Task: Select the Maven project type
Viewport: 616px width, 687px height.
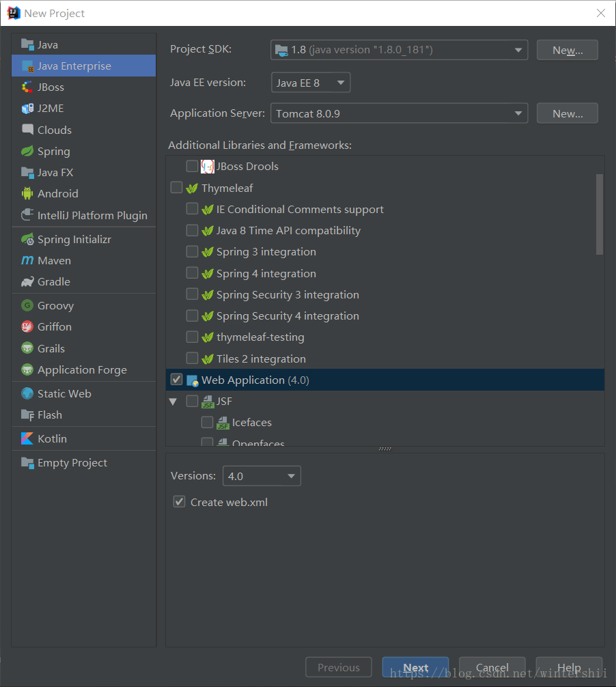Action: [84, 260]
